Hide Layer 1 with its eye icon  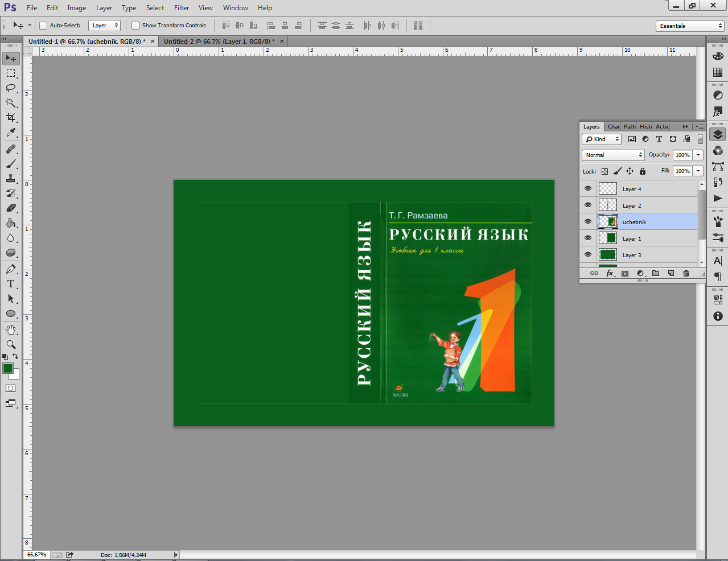pyautogui.click(x=588, y=238)
